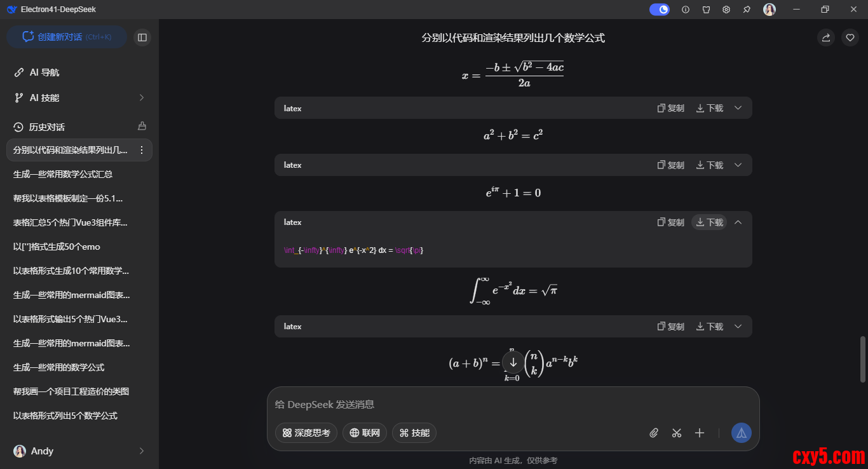Expand the first latex code block

(x=738, y=108)
